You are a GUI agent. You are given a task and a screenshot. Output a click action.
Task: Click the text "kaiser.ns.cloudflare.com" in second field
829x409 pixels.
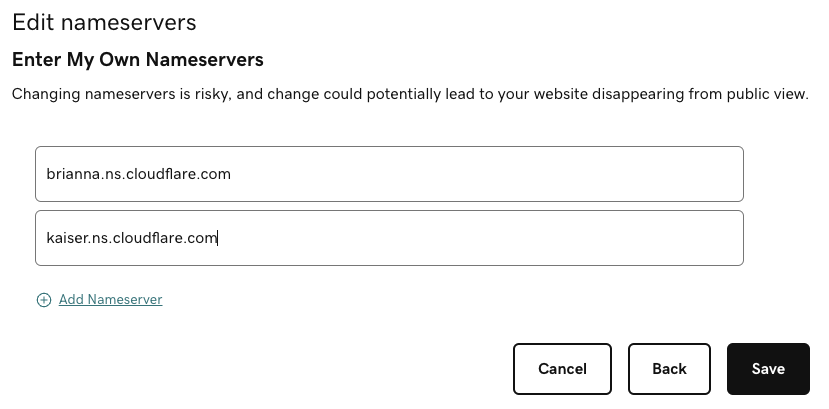pos(132,238)
